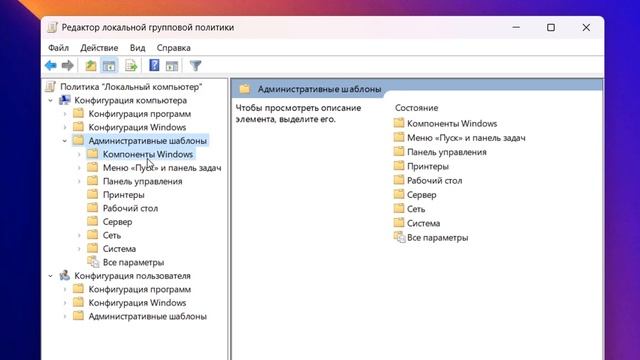Click the Forward arrow toolbar icon

[67, 65]
